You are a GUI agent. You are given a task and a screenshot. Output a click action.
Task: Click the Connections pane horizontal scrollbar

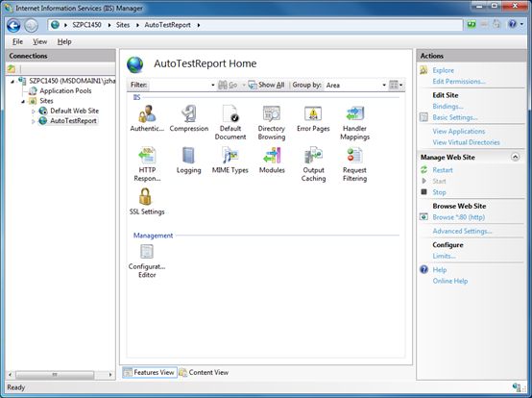pyautogui.click(x=60, y=375)
